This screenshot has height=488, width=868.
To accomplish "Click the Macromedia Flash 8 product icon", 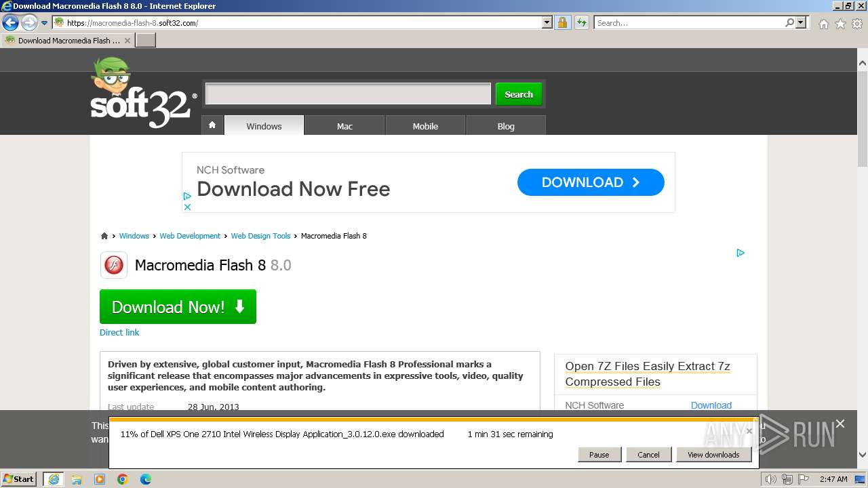I will pos(114,265).
